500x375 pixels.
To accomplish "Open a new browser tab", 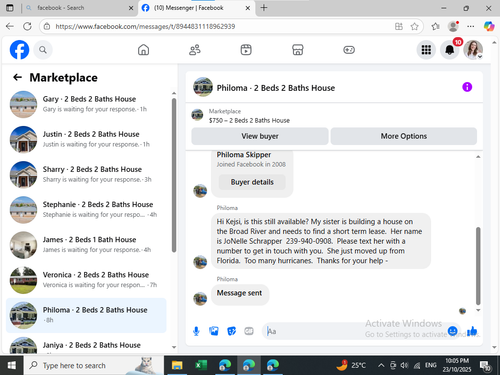I will (264, 8).
